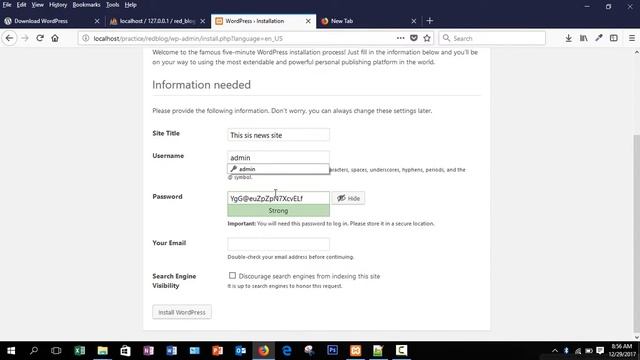This screenshot has width=640, height=360.
Task: Open the page actions three-dot menu
Action: pyautogui.click(x=400, y=38)
